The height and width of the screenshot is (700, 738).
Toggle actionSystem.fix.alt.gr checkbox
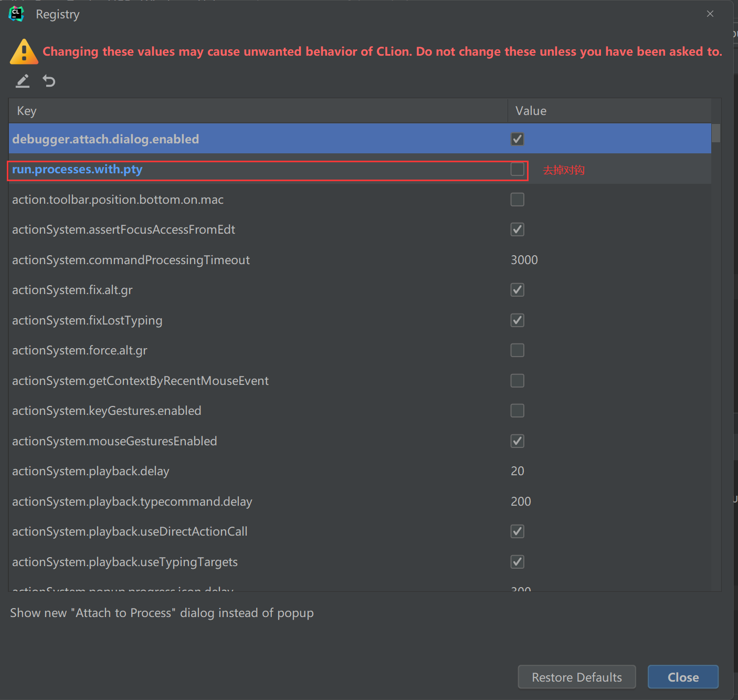[x=517, y=290]
